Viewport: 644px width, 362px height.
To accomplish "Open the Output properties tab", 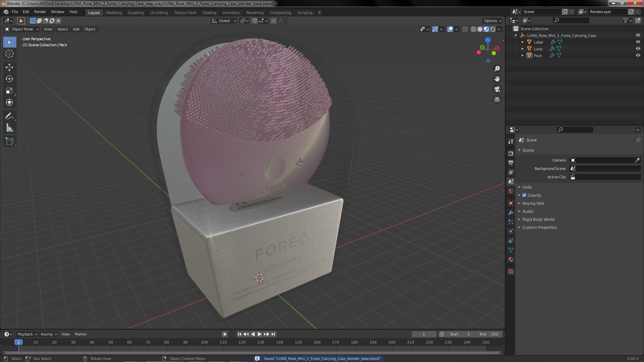I will pyautogui.click(x=511, y=163).
